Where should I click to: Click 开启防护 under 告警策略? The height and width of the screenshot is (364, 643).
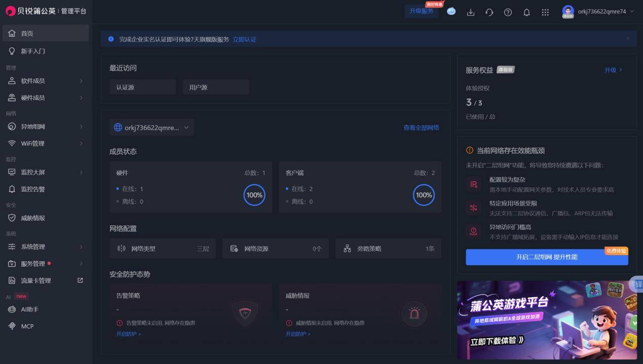click(129, 334)
